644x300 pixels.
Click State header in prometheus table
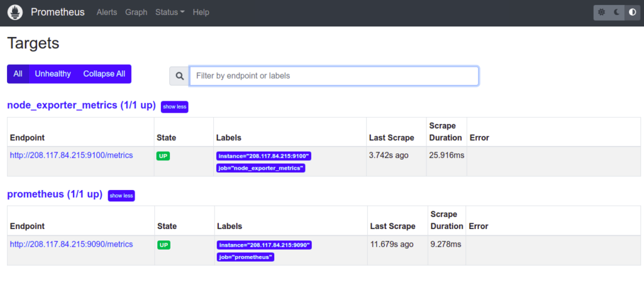(x=167, y=226)
